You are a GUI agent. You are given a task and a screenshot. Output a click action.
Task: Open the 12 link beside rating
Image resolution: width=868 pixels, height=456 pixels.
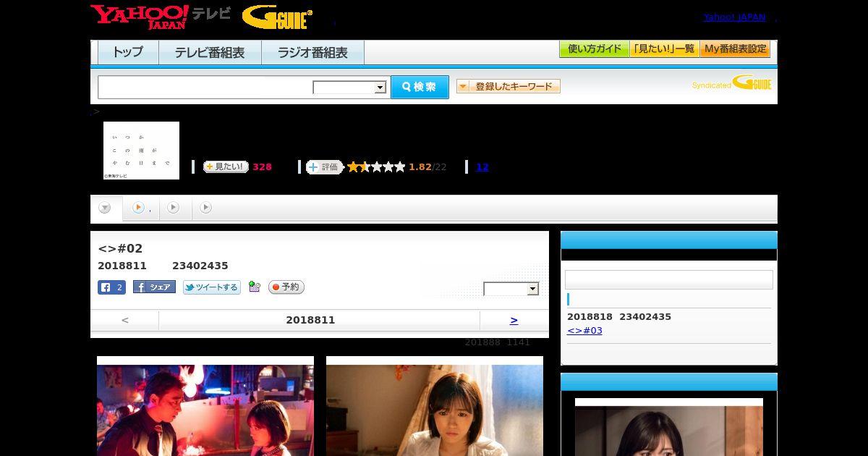click(x=482, y=167)
